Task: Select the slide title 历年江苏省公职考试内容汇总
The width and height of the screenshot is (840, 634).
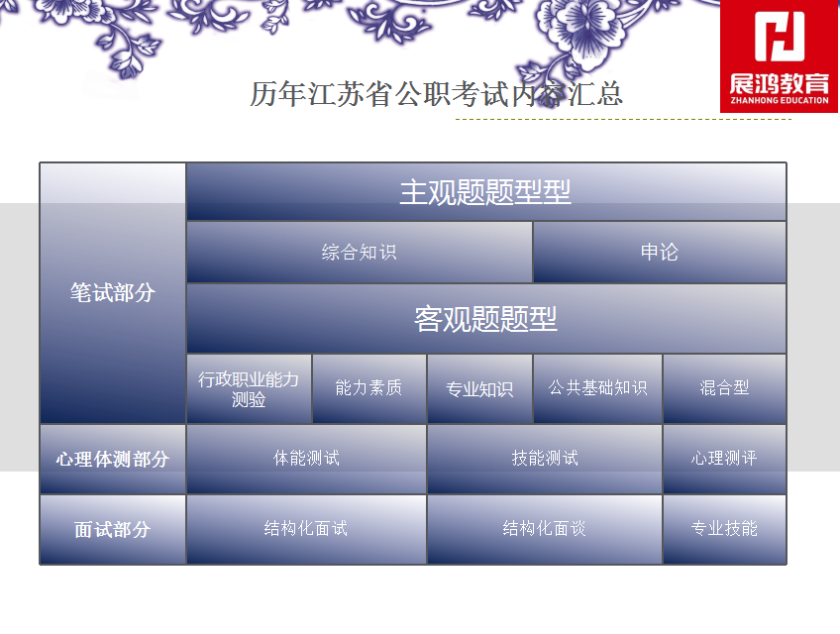Action: coord(436,94)
